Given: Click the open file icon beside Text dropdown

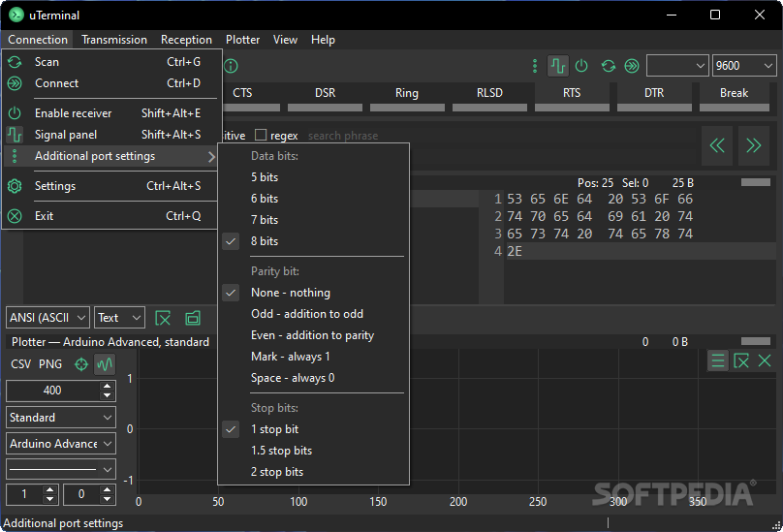Looking at the screenshot, I should click(x=193, y=318).
